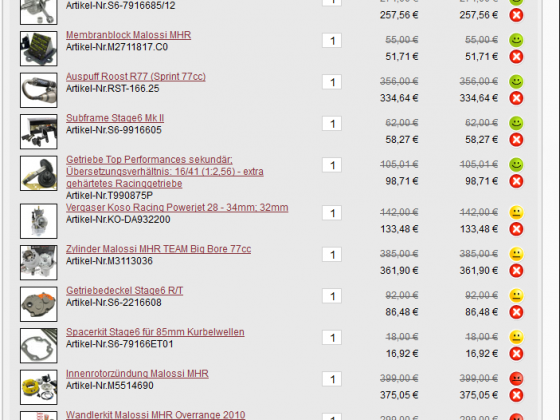Edit quantity field for Subframe Stage6 Mk II

click(332, 124)
